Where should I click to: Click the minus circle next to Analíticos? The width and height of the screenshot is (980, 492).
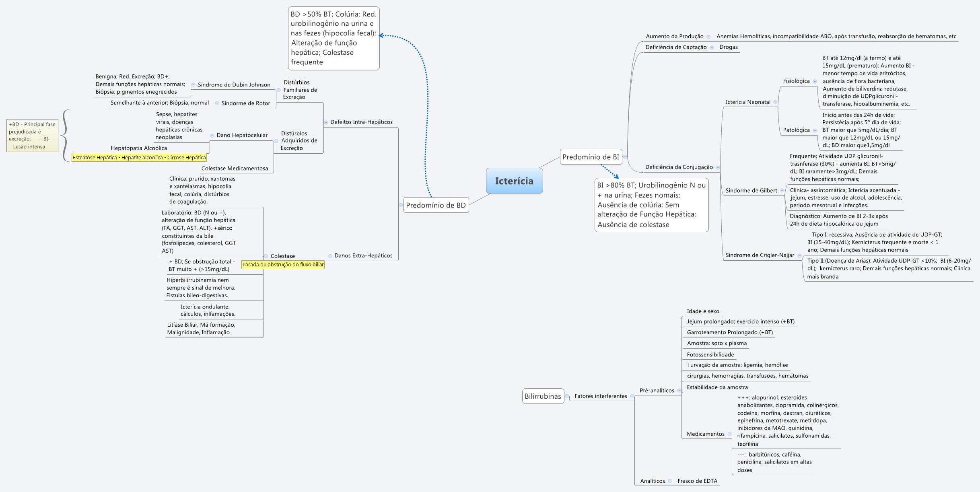(x=670, y=481)
